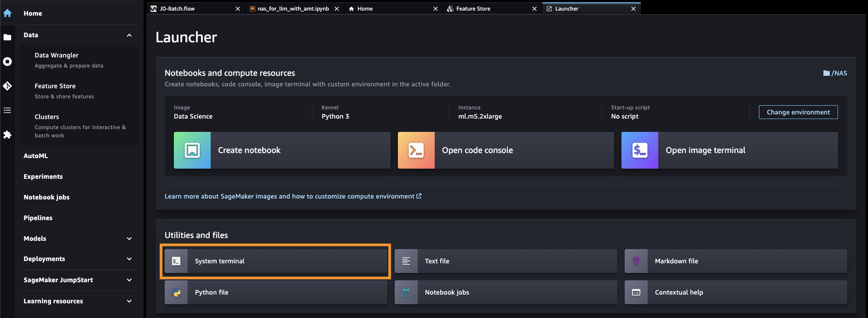Viewport: 868px width, 318px height.
Task: Click the Open code console card
Action: [506, 150]
